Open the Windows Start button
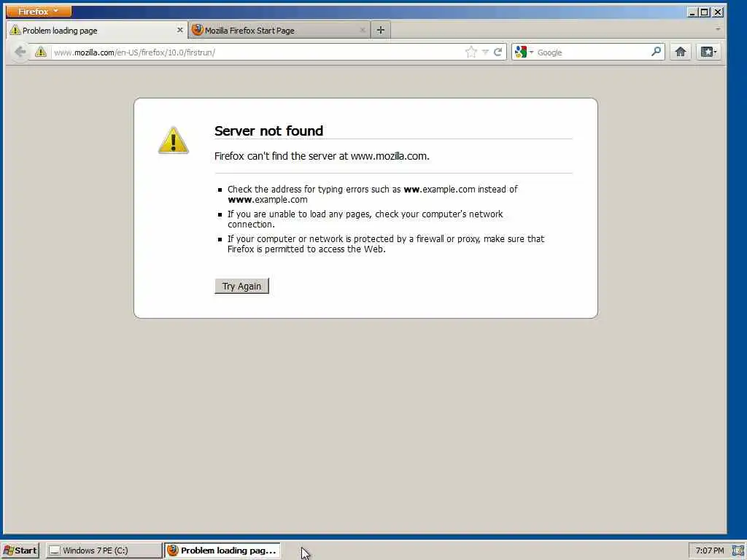Image resolution: width=747 pixels, height=560 pixels. pyautogui.click(x=20, y=551)
